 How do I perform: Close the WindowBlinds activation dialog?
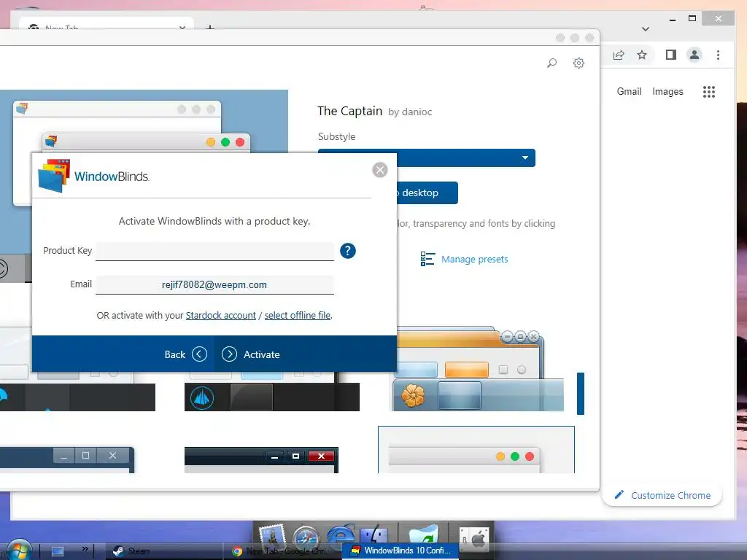(379, 170)
